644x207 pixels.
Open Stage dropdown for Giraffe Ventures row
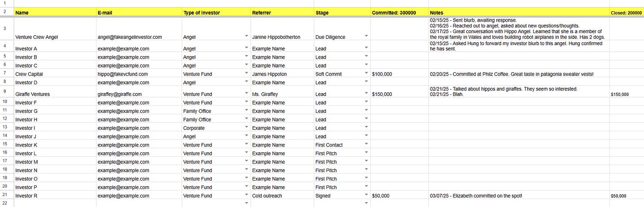366,92
